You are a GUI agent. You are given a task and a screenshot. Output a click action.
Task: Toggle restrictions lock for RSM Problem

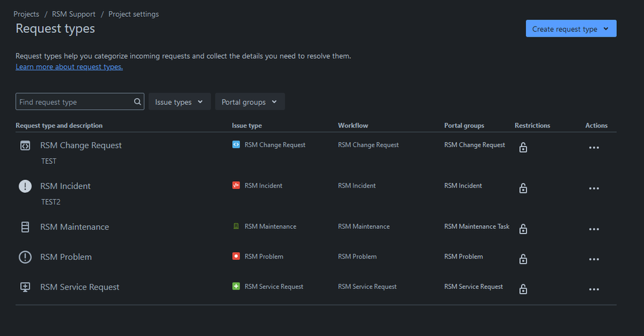pos(523,259)
